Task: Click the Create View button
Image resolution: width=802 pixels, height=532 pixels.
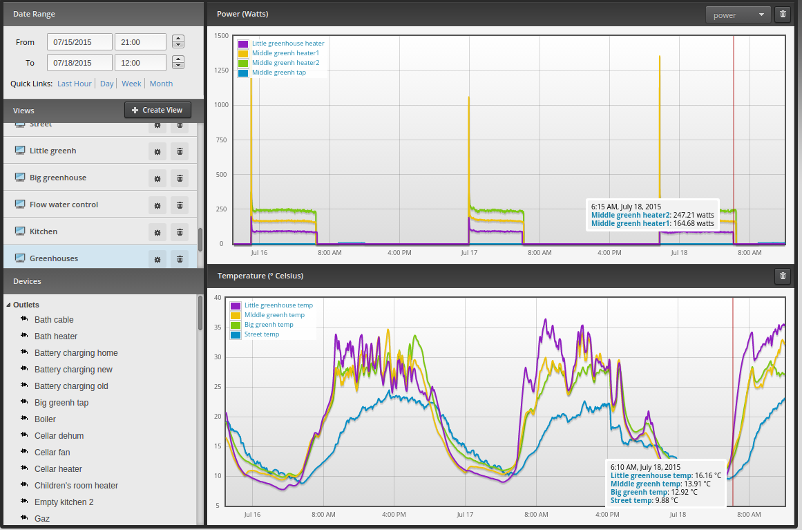Action: [157, 110]
